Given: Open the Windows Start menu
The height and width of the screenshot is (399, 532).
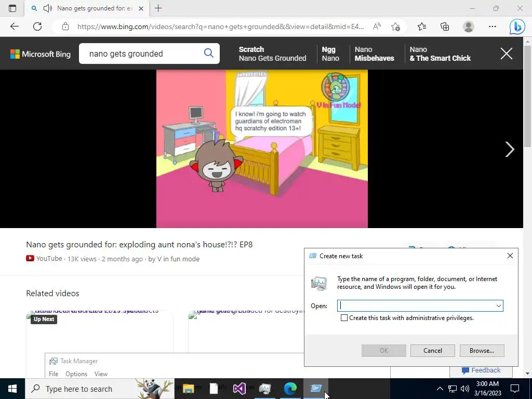Looking at the screenshot, I should [x=12, y=389].
